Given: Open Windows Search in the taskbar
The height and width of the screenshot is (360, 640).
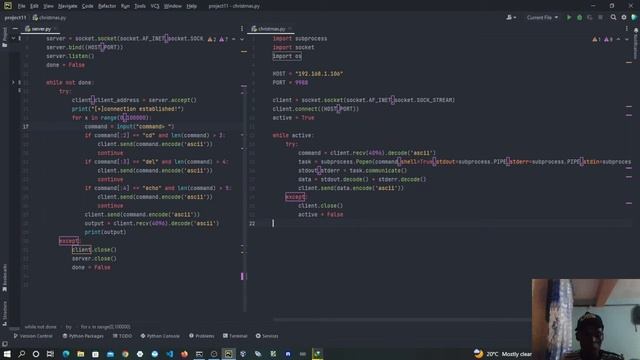Looking at the screenshot, I should 22,354.
